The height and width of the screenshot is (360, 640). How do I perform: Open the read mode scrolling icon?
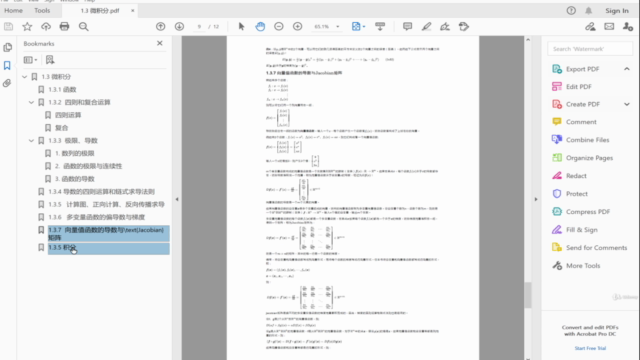380,27
